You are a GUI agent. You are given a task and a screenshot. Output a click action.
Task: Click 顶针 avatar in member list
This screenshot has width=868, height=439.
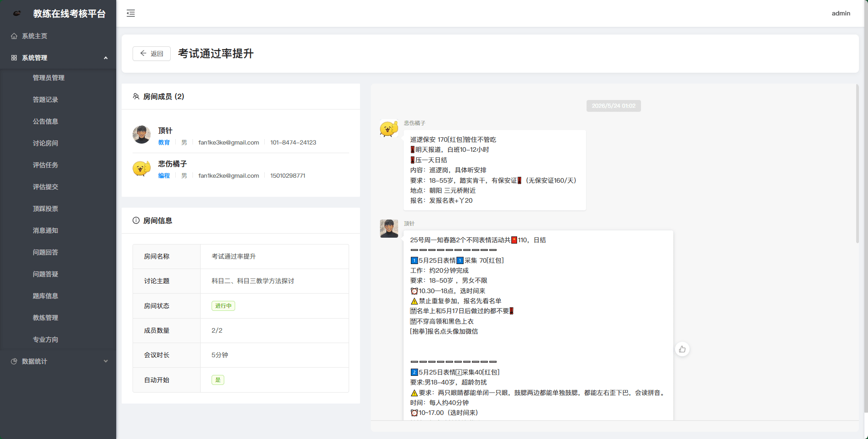(x=142, y=135)
